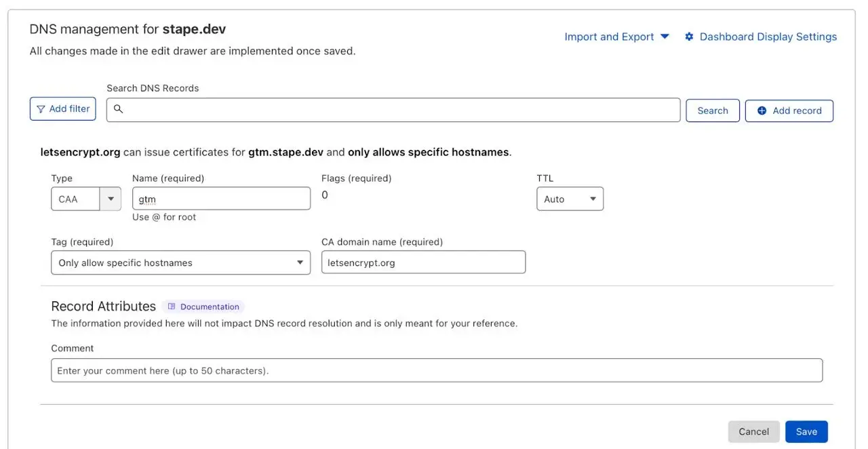This screenshot has height=449, width=868.
Task: Click the gear icon for Dashboard Display Settings
Action: (x=689, y=37)
